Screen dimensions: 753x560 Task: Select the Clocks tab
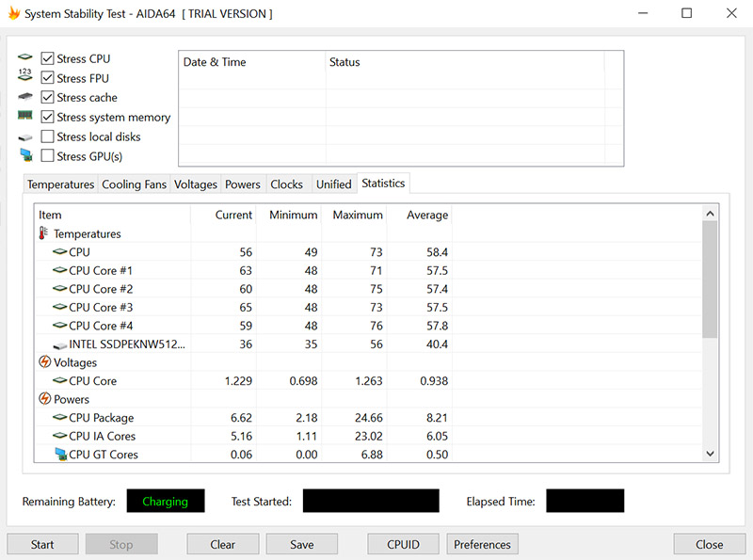(287, 184)
